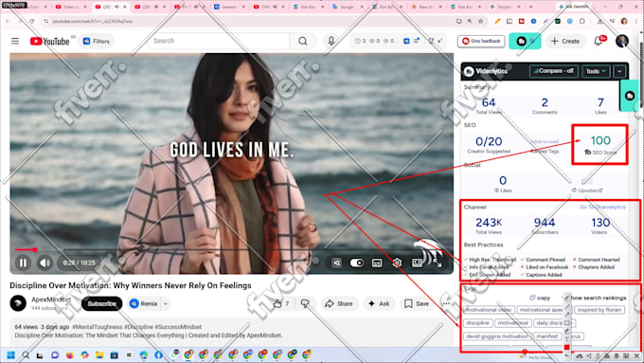
Task: Click the vidIQ icon in player controls
Action: [x=336, y=263]
